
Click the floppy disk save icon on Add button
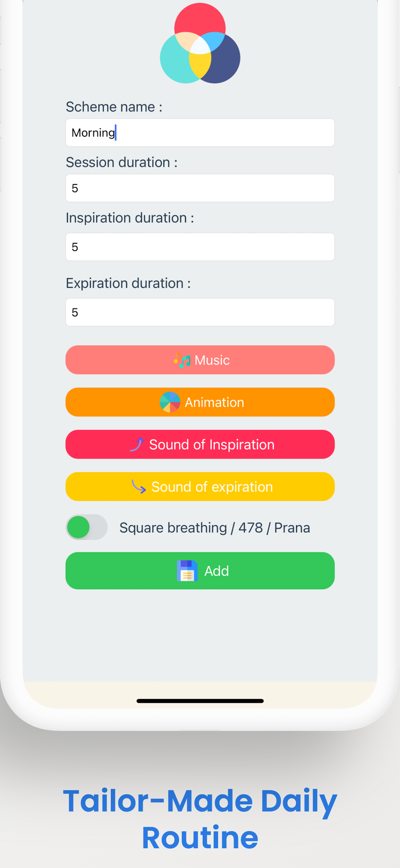(x=188, y=571)
